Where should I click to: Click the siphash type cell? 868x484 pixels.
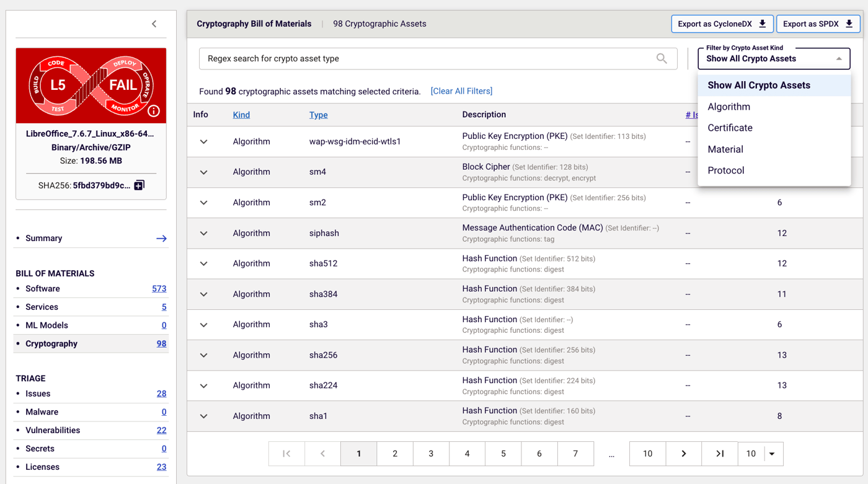324,234
